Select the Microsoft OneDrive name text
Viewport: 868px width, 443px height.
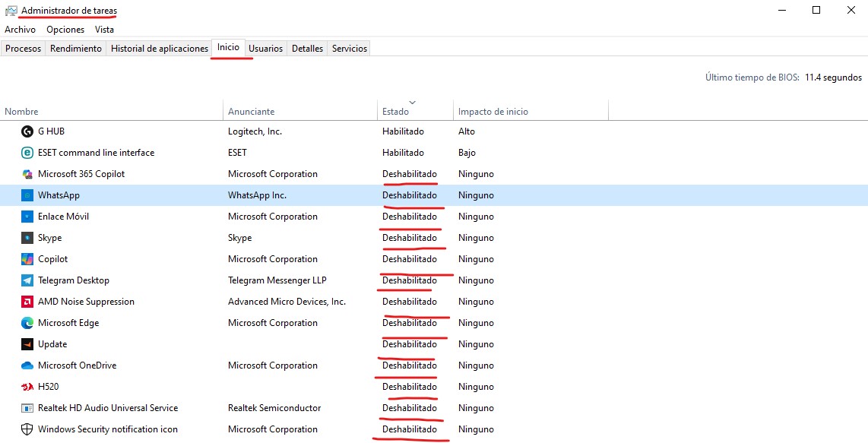tap(77, 365)
